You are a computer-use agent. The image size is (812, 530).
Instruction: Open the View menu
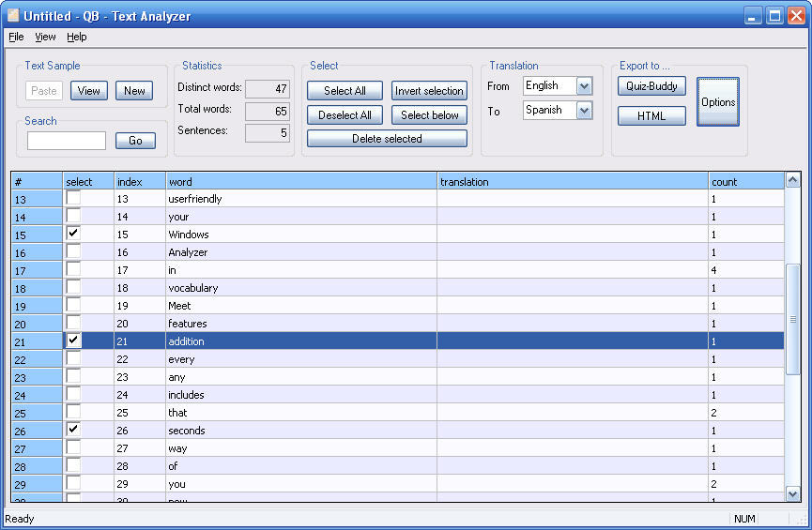45,37
